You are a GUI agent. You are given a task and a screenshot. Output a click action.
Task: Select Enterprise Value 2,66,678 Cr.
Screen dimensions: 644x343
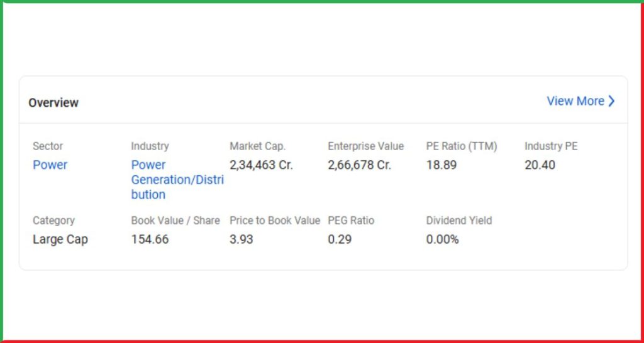point(359,165)
